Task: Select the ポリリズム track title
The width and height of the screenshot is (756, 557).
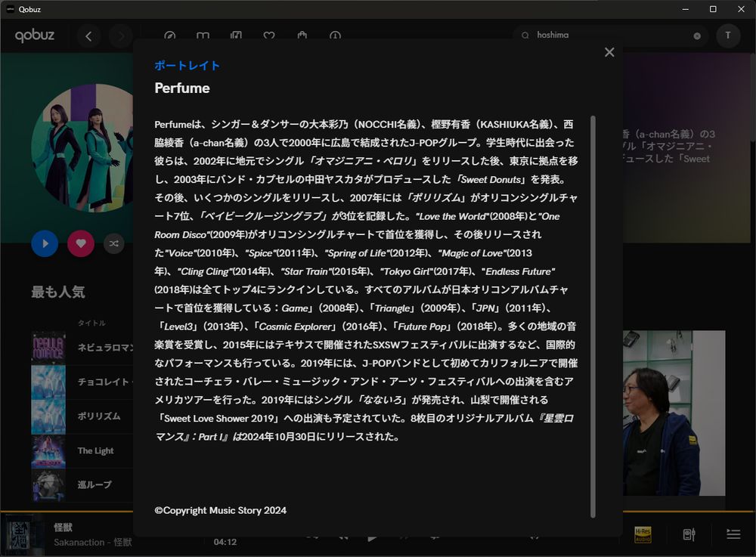Action: click(99, 416)
